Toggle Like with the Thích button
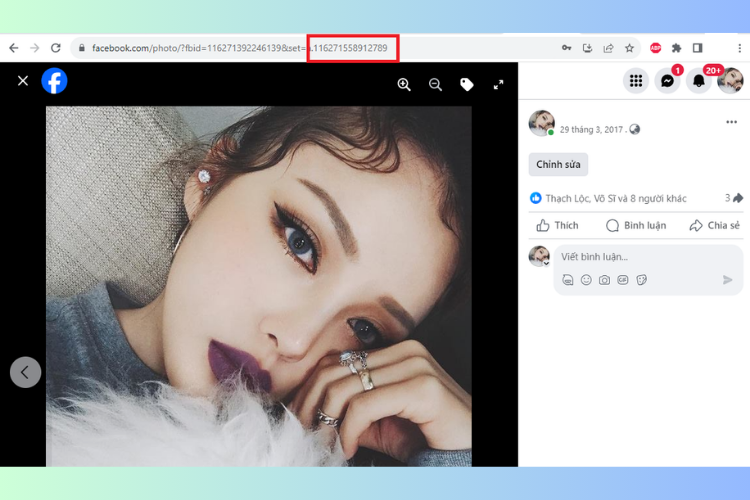This screenshot has height=500, width=750. pos(557,226)
